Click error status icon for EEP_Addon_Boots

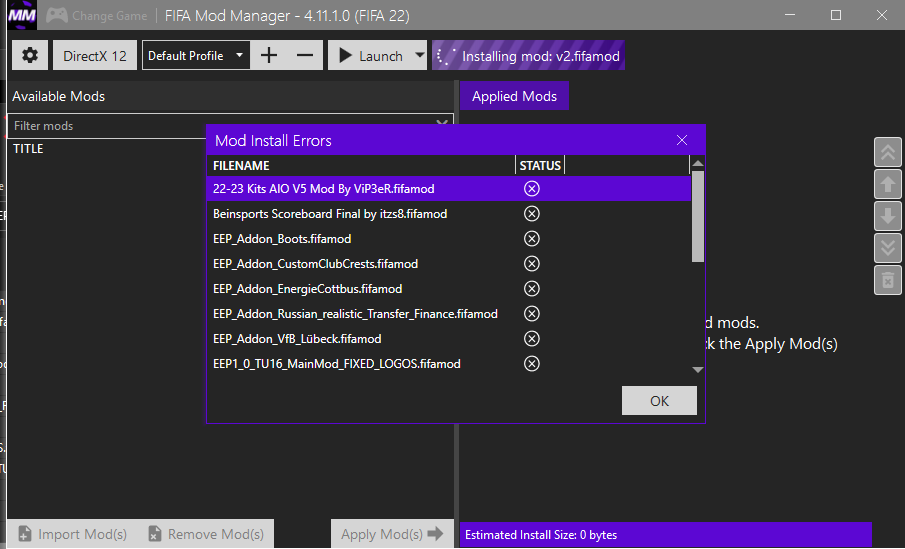[532, 238]
